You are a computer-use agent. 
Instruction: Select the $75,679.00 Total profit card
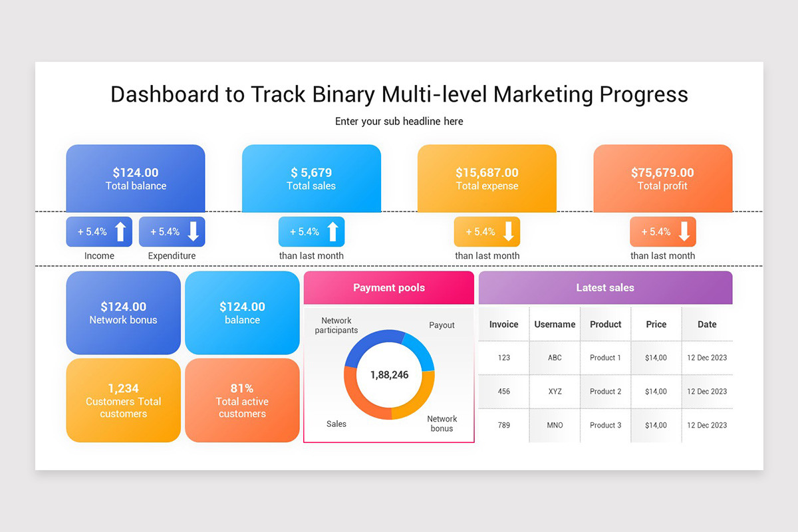(662, 178)
